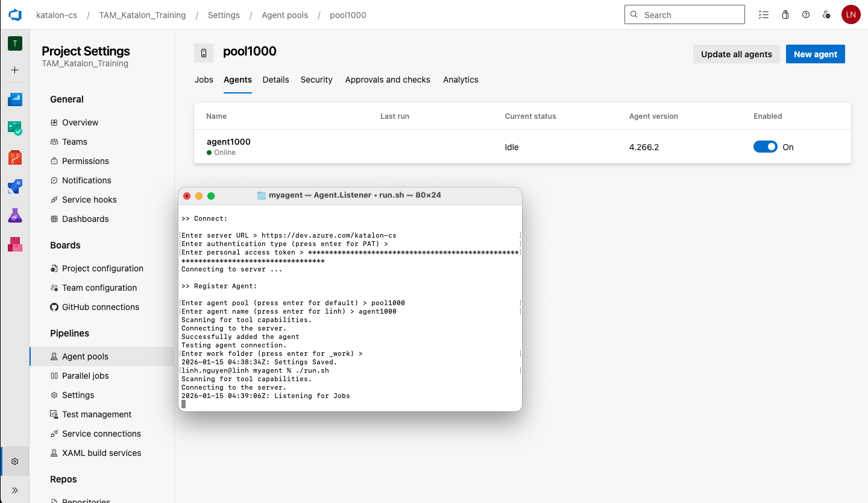
Task: Open the Azure DevOps marketplace bag icon
Action: click(785, 14)
